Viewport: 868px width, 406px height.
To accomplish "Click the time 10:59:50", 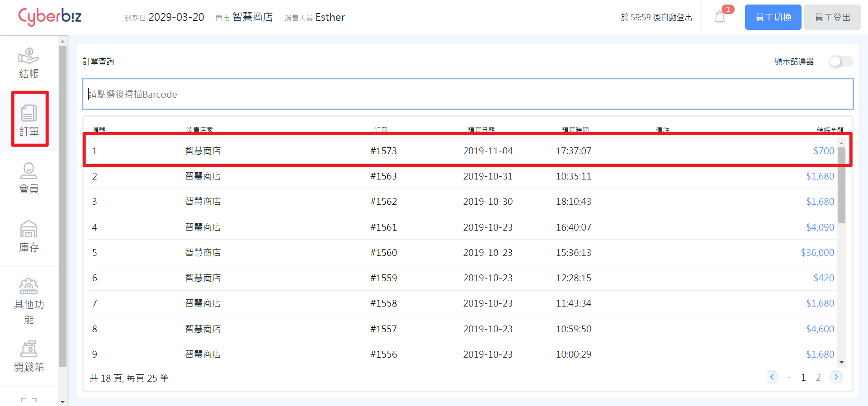I will click(573, 329).
